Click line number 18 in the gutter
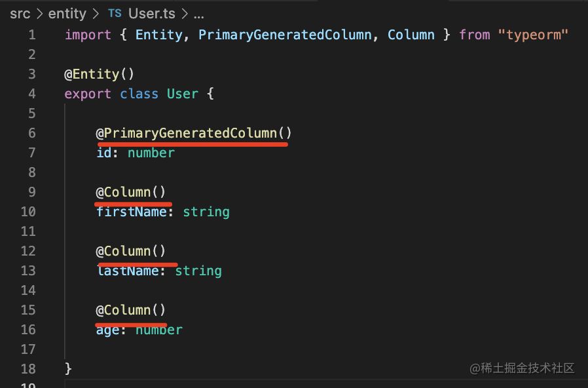Viewport: 588px width, 388px height. point(28,369)
